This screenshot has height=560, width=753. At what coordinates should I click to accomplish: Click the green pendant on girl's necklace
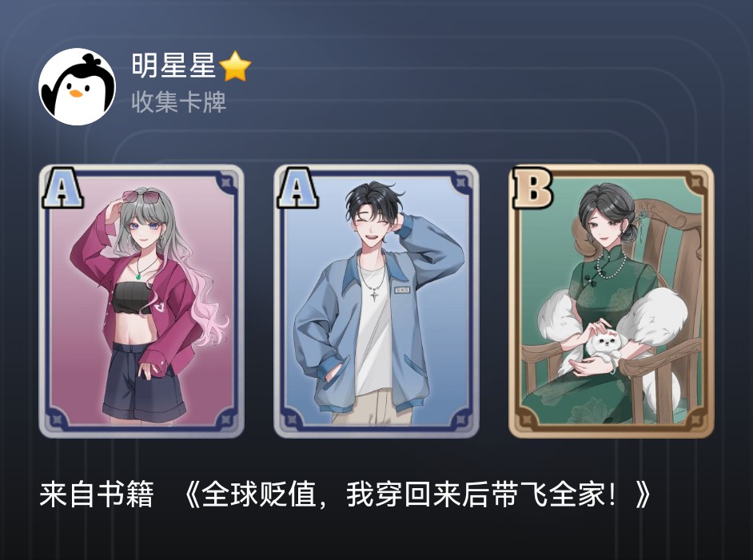[139, 276]
